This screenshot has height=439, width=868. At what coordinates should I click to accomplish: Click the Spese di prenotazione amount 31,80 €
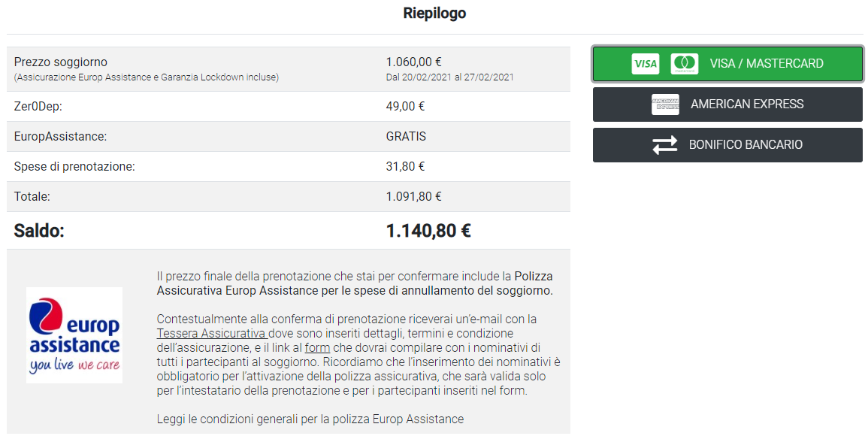pyautogui.click(x=405, y=167)
